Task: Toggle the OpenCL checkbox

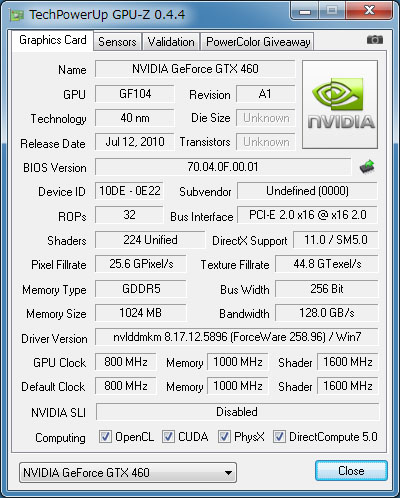Action: pos(105,436)
